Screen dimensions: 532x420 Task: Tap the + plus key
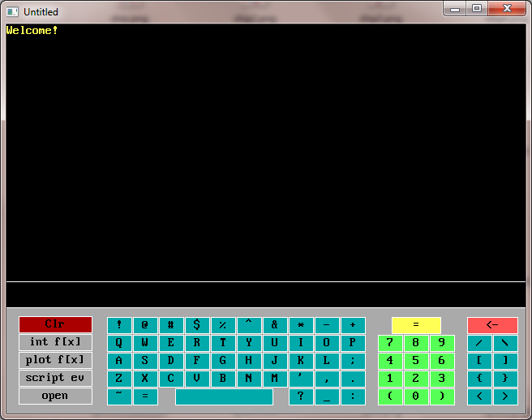[353, 325]
